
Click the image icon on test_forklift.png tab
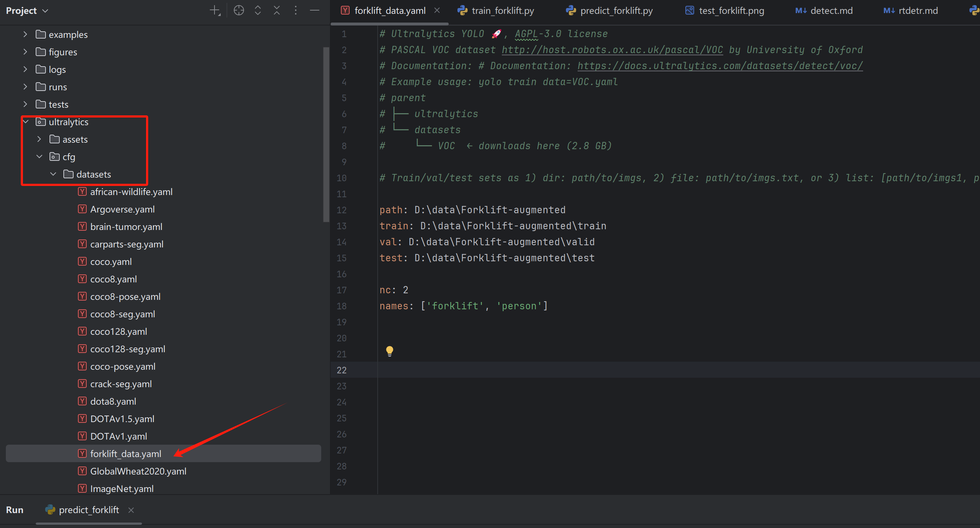(x=689, y=10)
